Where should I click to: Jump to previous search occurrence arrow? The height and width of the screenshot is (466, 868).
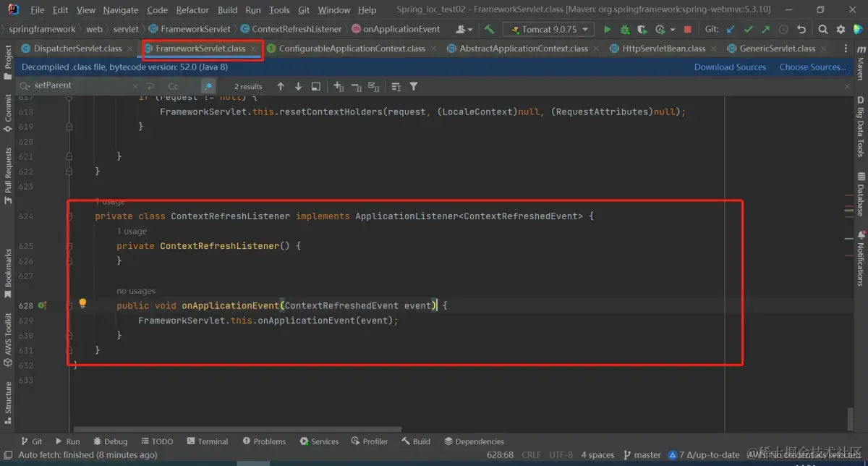[x=281, y=86]
